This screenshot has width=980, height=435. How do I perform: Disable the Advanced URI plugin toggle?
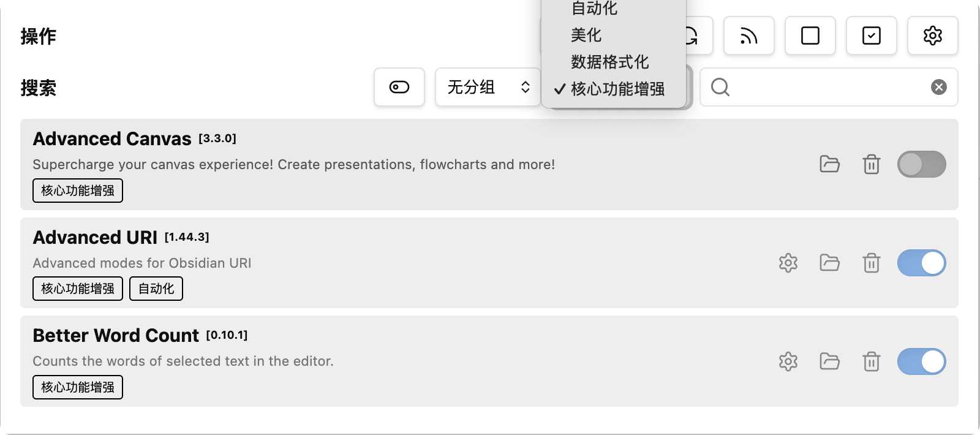[x=921, y=263]
